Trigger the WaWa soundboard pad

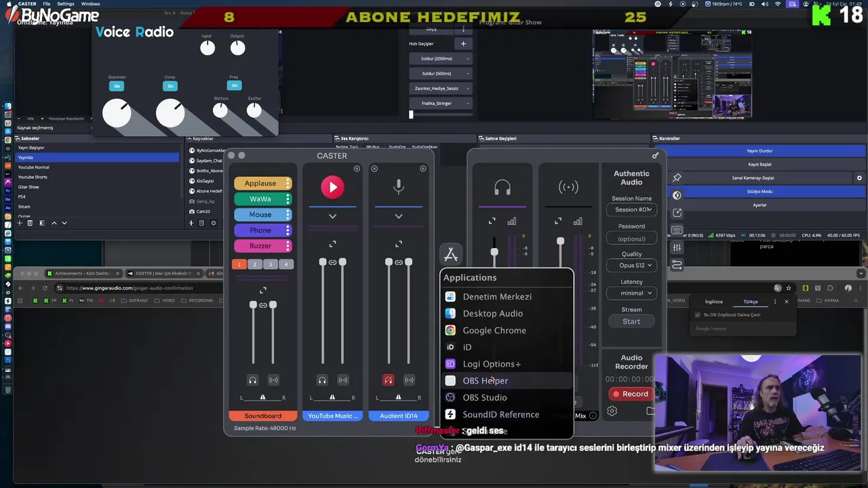tap(262, 199)
